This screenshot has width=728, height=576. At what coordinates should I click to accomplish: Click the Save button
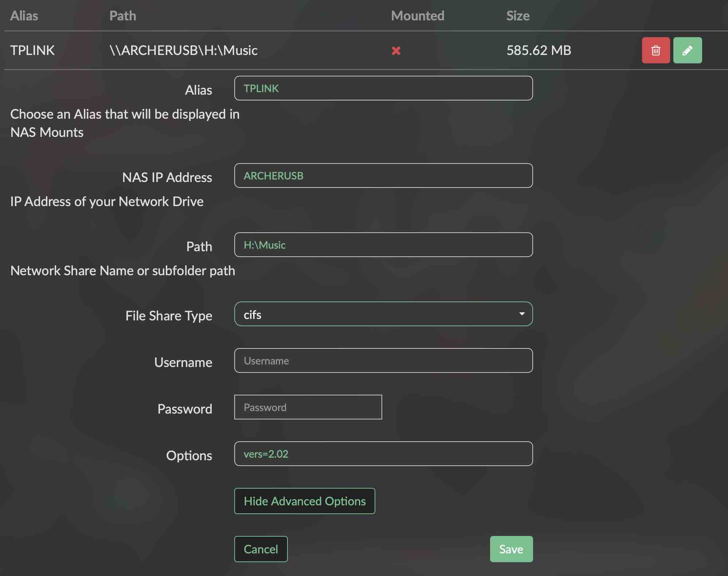[x=511, y=549]
